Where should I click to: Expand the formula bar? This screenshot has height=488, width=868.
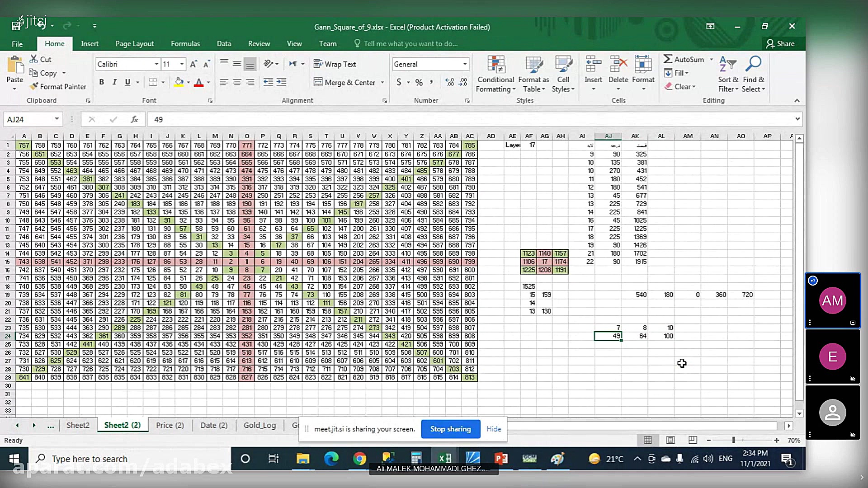pos(797,119)
